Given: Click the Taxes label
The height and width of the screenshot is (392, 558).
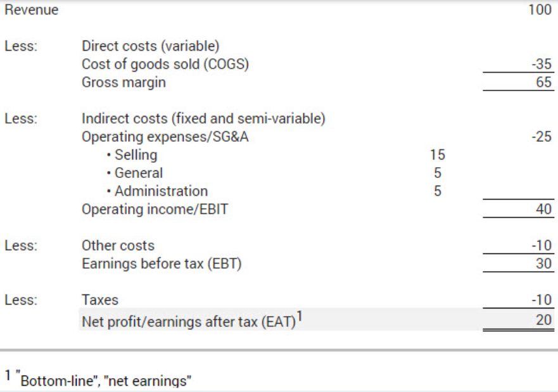Looking at the screenshot, I should click(100, 300).
